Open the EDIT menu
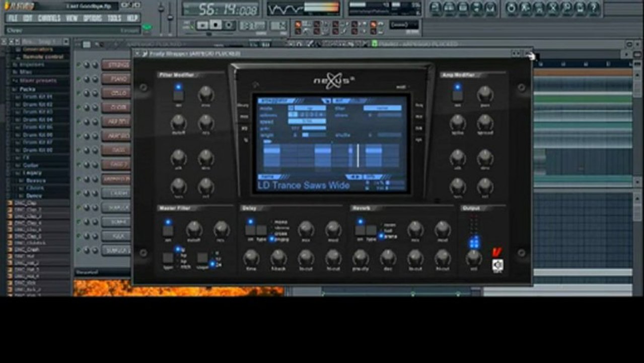The width and height of the screenshot is (644, 363). pyautogui.click(x=28, y=18)
